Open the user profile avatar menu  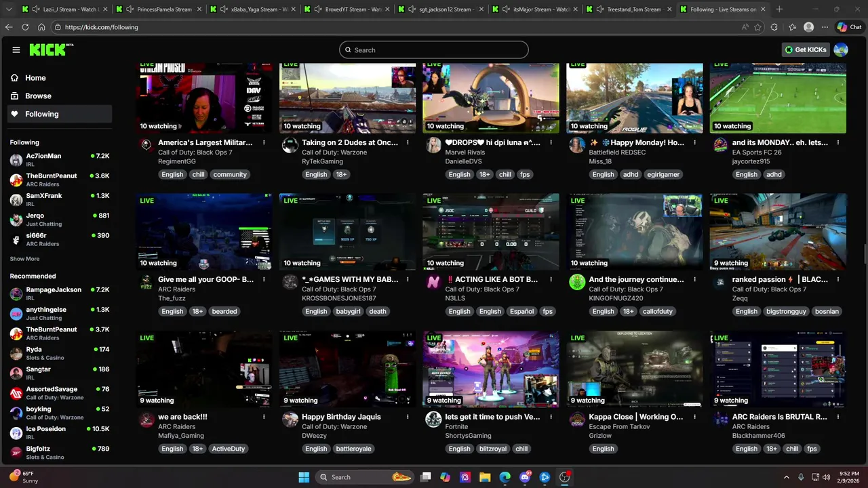(841, 49)
